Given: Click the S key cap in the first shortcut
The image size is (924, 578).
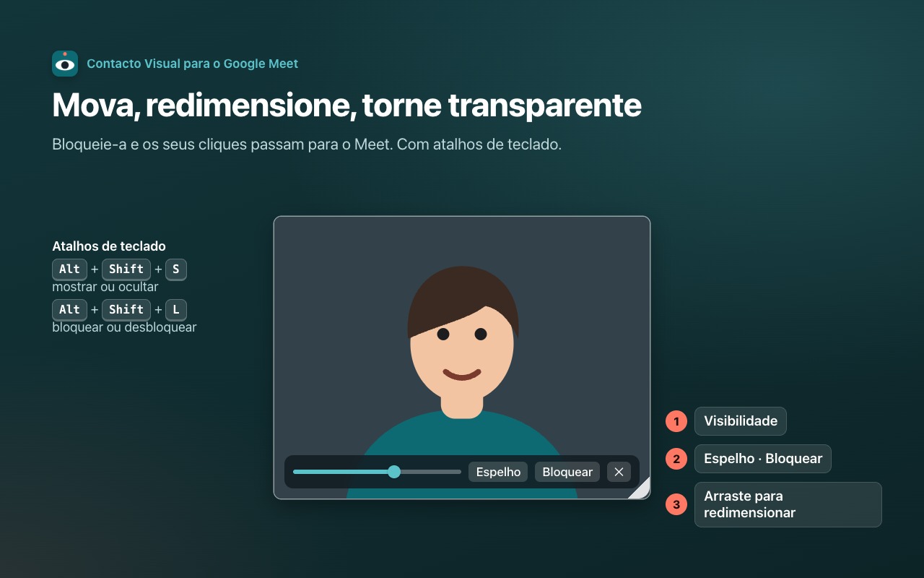Looking at the screenshot, I should 176,269.
